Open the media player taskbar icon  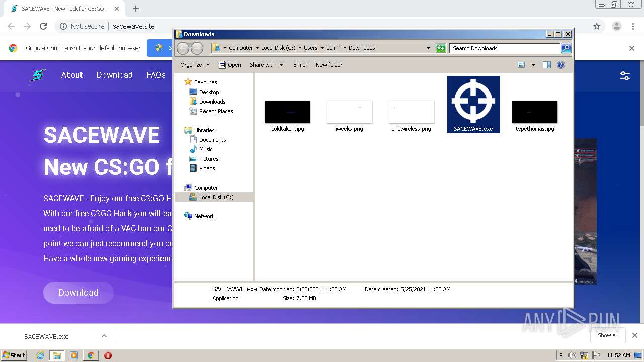point(74,355)
